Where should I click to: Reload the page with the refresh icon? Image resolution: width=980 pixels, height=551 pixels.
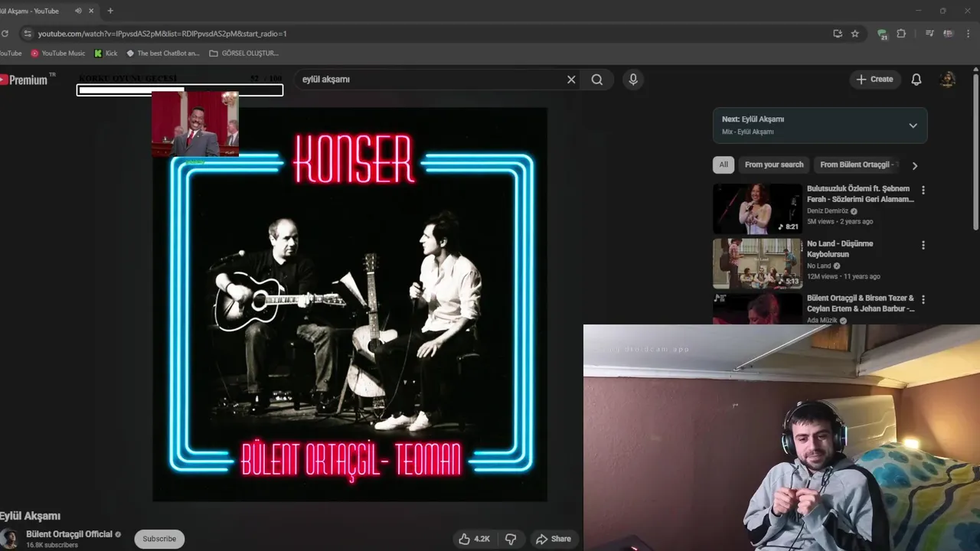pyautogui.click(x=5, y=34)
